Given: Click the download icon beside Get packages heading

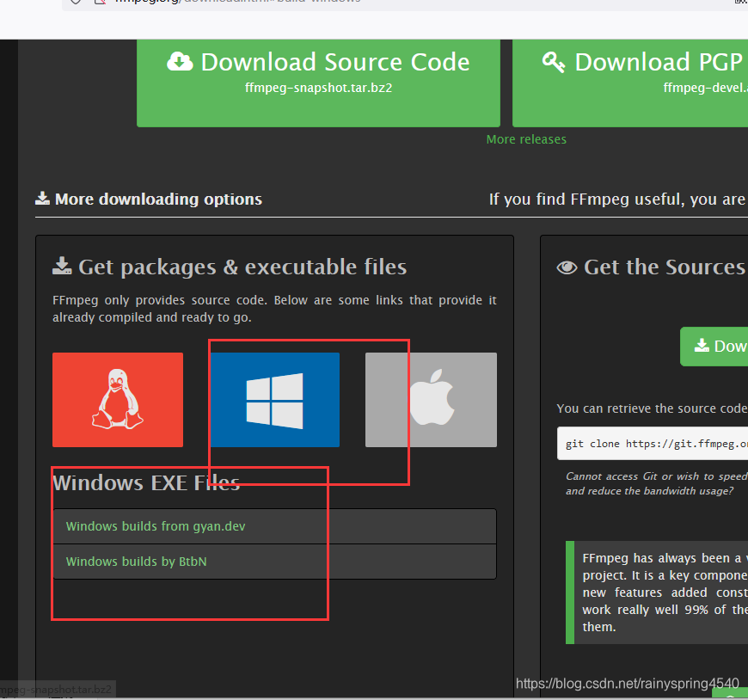Looking at the screenshot, I should (x=62, y=266).
